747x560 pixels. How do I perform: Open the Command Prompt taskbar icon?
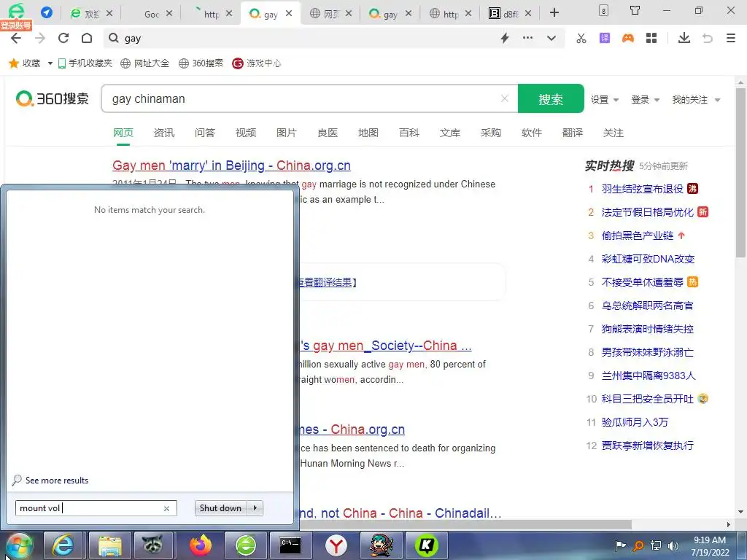pyautogui.click(x=290, y=545)
